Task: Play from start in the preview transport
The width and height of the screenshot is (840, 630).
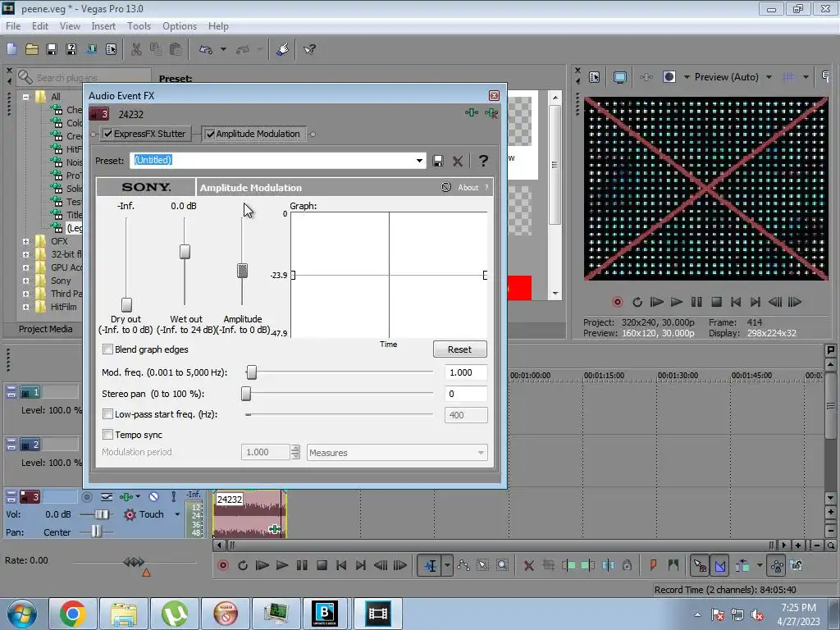Action: coord(656,302)
